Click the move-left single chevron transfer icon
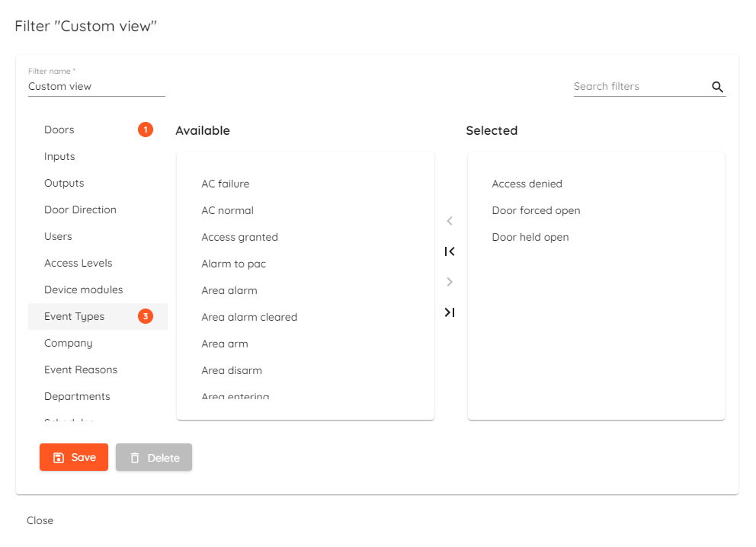 point(450,221)
